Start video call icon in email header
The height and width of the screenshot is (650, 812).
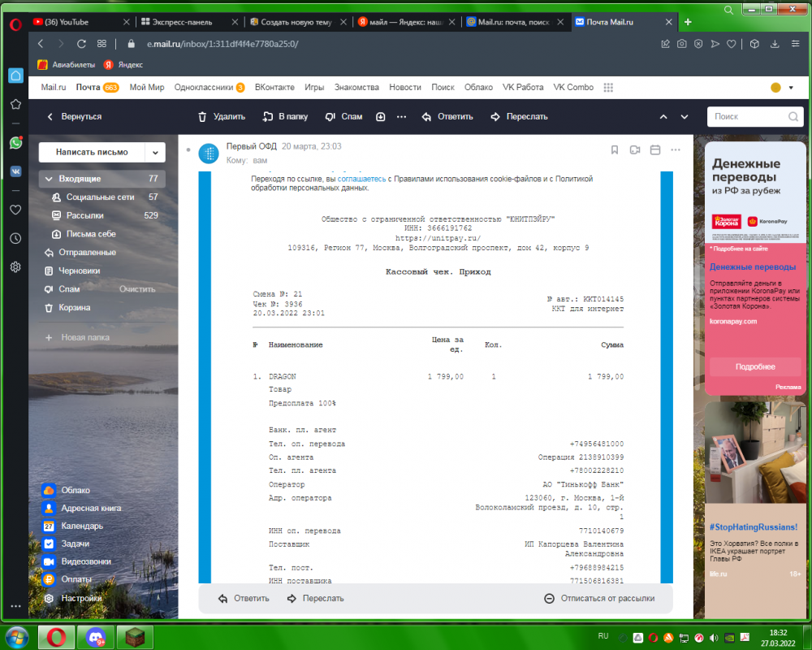(x=635, y=149)
